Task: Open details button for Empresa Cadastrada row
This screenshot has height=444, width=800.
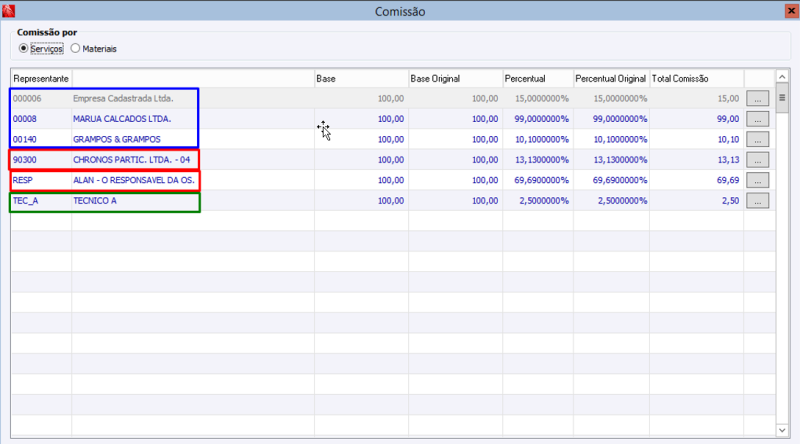Action: coord(758,98)
